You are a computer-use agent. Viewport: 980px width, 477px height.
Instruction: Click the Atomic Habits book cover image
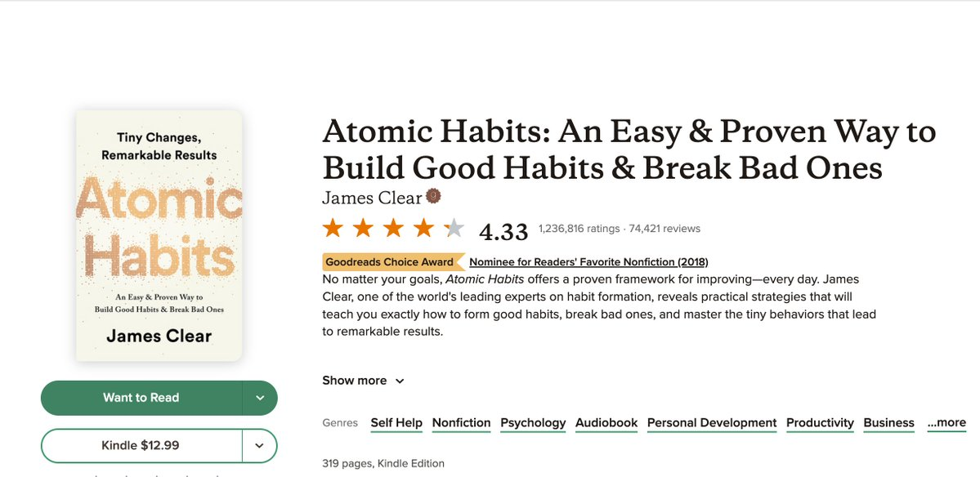(x=159, y=235)
